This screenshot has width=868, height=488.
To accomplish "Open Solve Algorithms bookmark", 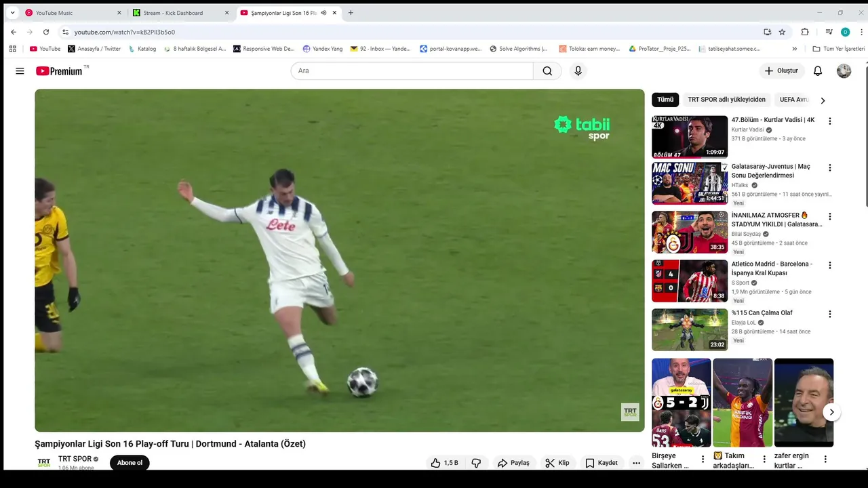I will pyautogui.click(x=518, y=49).
